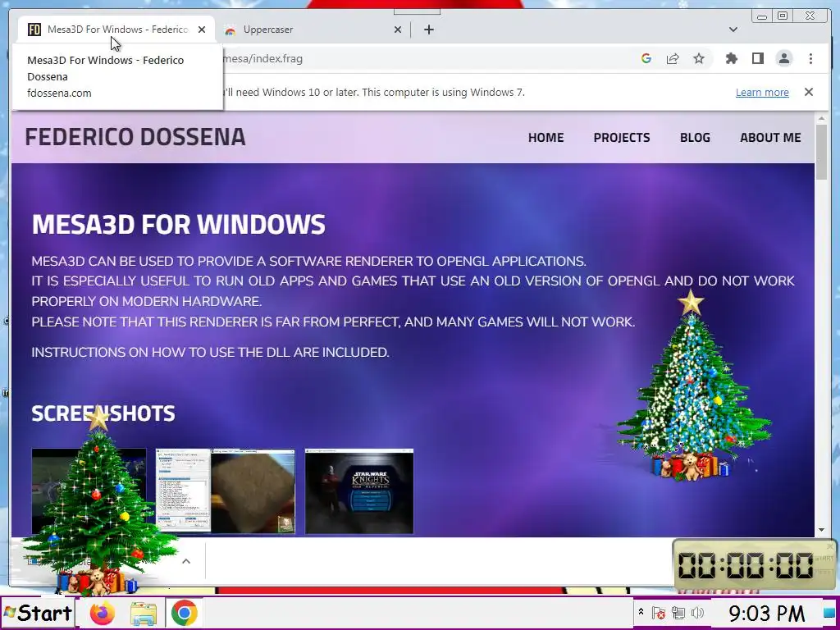Click the page scrollbar down arrow

822,531
